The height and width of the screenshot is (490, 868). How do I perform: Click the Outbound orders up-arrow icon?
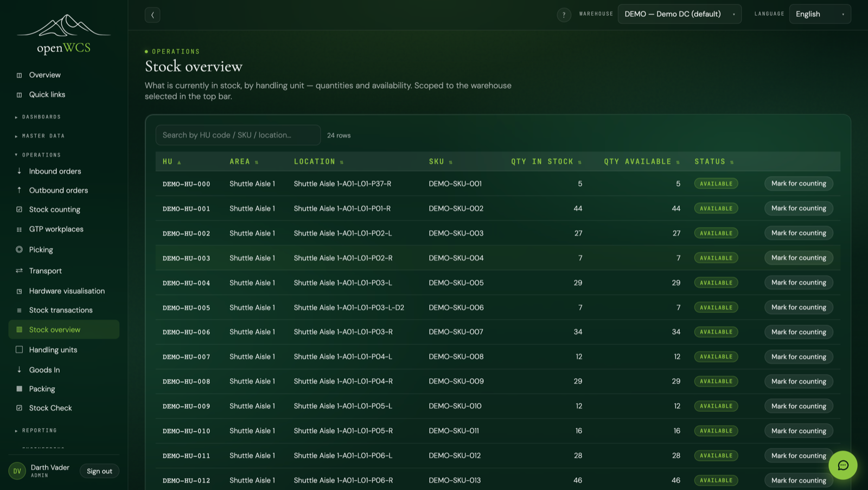tap(20, 190)
